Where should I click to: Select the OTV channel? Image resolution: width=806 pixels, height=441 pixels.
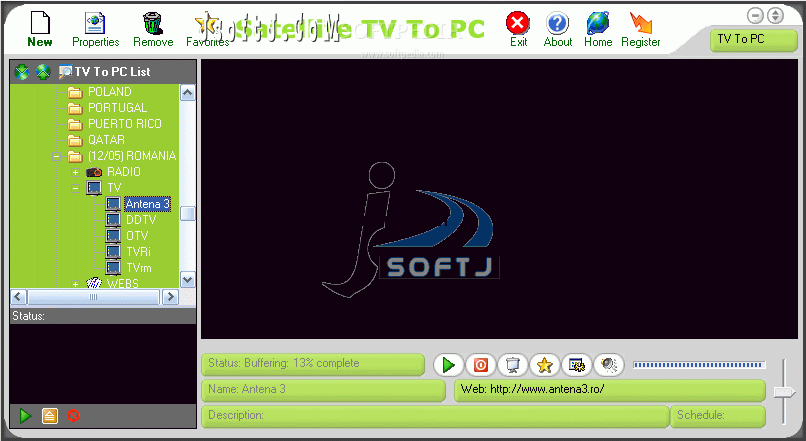pos(137,236)
